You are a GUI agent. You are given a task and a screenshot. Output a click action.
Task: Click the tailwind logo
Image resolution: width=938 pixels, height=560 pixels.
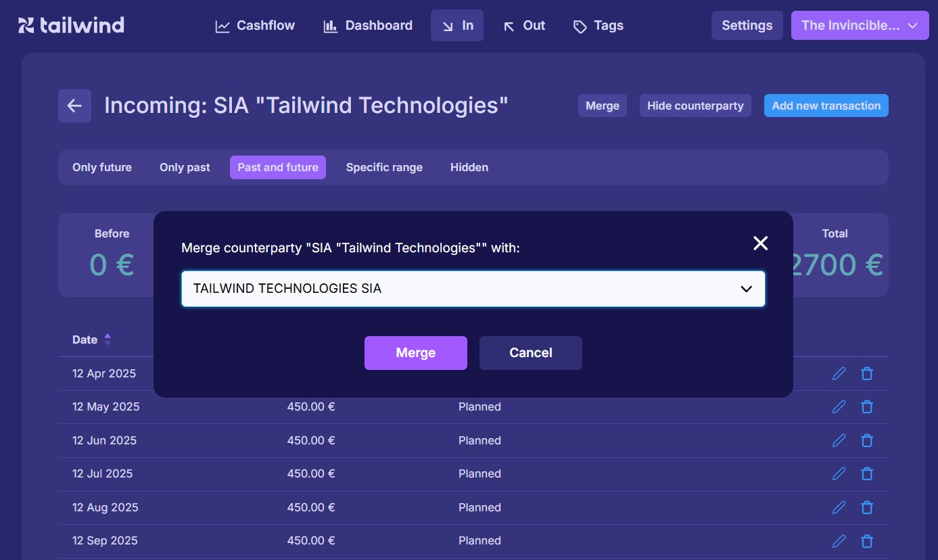pyautogui.click(x=71, y=26)
